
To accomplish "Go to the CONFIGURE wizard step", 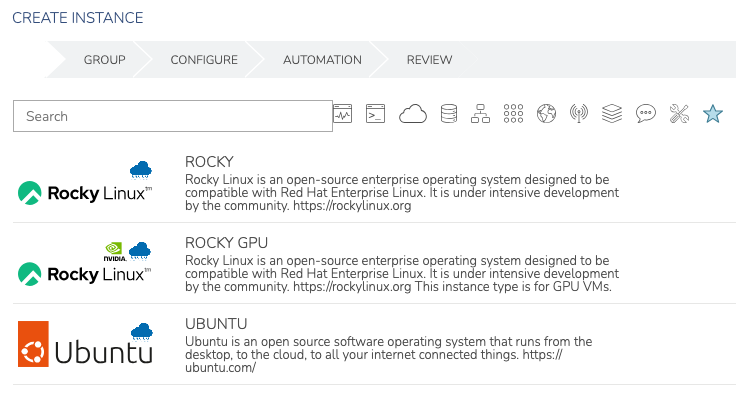I will 204,60.
